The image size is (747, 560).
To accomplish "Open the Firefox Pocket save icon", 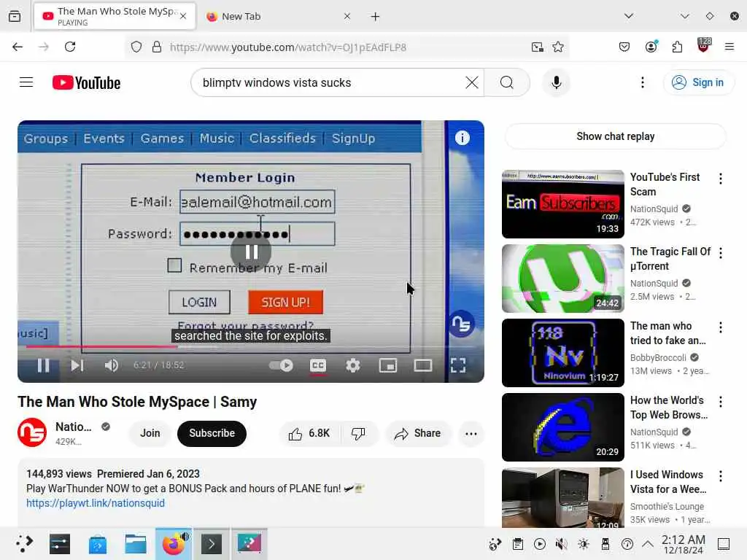I will tap(624, 47).
